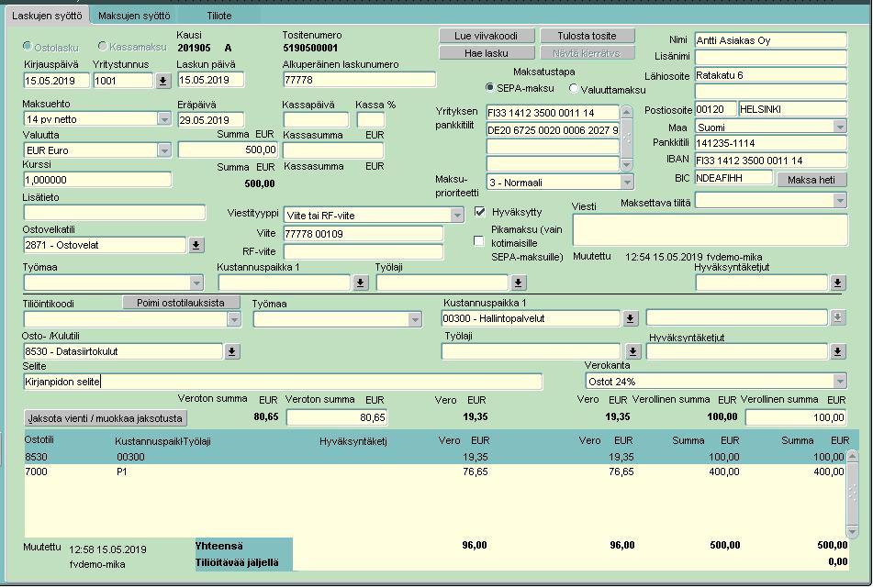Open lookup arrow beside 00300 - Hallintopalvelut

point(630,318)
